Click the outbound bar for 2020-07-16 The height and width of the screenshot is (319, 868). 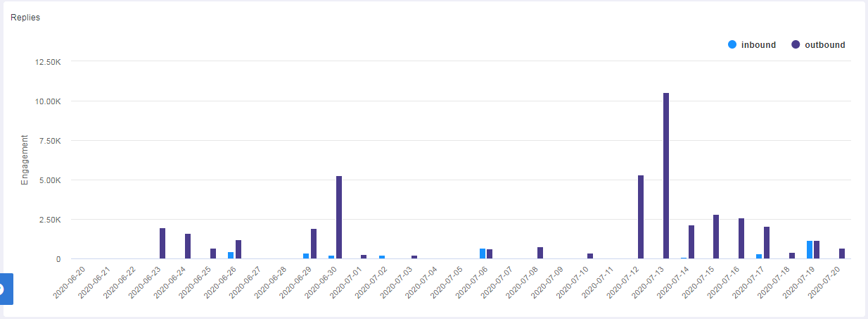coord(741,239)
